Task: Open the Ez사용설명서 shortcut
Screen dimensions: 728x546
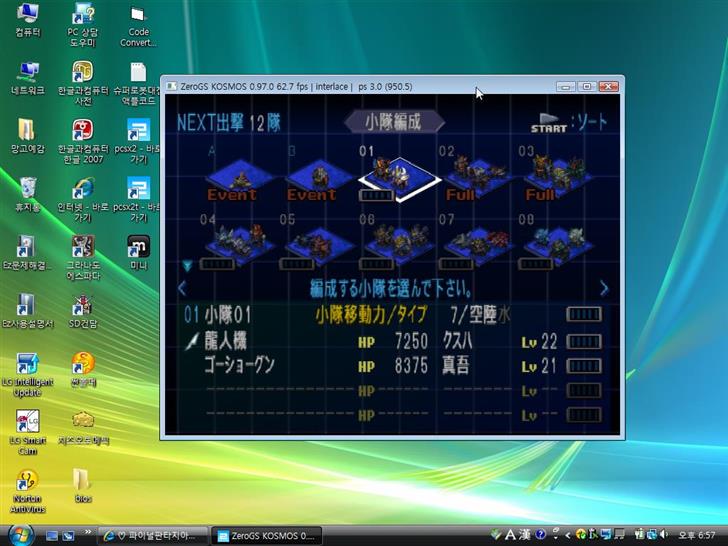Action: click(27, 311)
